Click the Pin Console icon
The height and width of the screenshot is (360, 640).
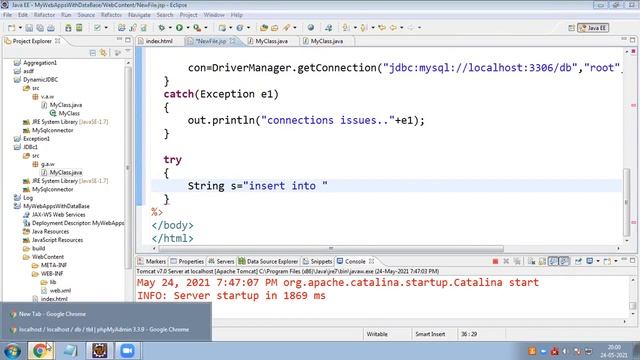pyautogui.click(x=578, y=261)
